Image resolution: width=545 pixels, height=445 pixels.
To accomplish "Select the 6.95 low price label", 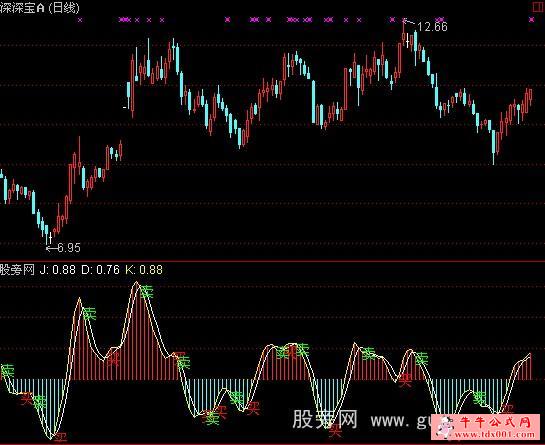I will point(69,248).
